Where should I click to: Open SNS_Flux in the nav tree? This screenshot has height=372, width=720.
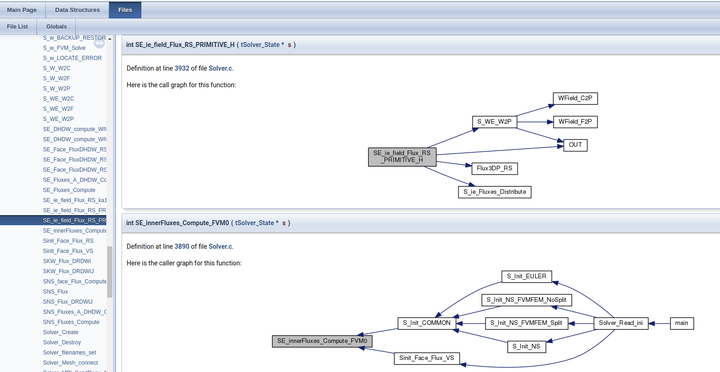(x=55, y=292)
